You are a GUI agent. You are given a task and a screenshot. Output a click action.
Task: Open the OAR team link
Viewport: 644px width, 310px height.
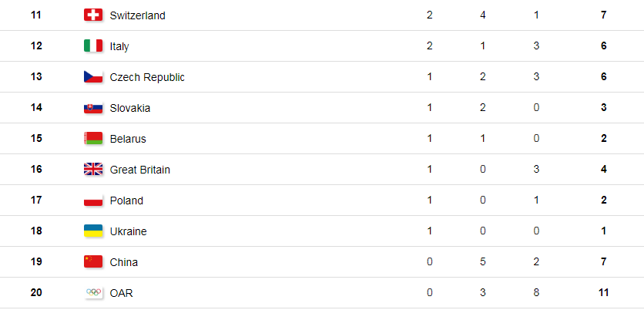(122, 293)
